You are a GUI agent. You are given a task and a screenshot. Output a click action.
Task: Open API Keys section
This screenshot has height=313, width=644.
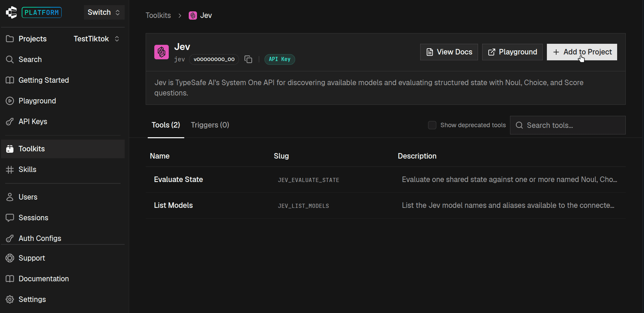pos(63,121)
